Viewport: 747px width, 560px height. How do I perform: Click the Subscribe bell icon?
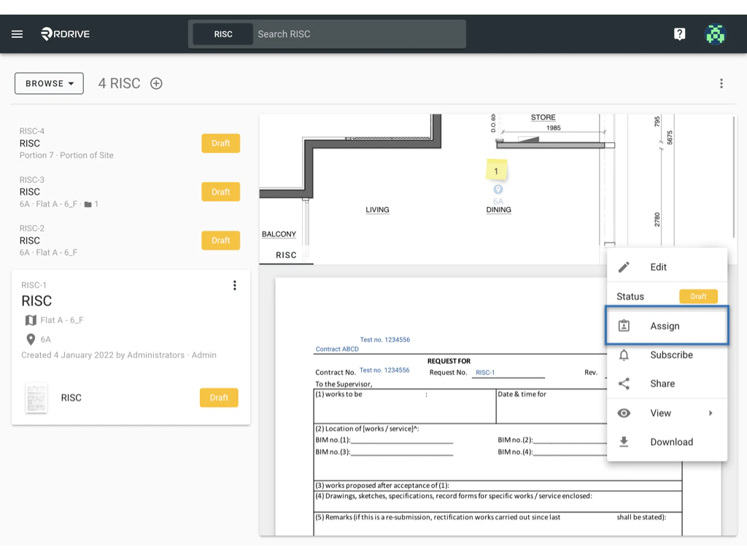[x=624, y=354]
